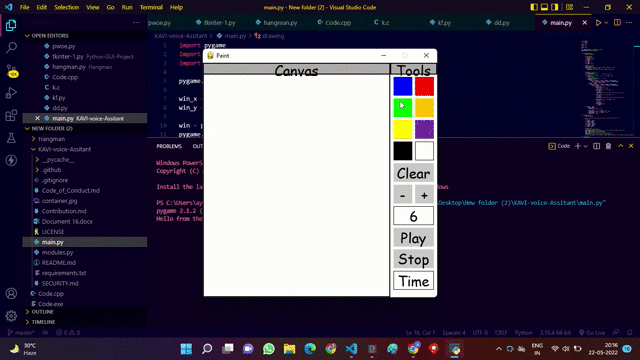This screenshot has height=360, width=640.
Task: Open the Terminal menu
Action: (151, 7)
